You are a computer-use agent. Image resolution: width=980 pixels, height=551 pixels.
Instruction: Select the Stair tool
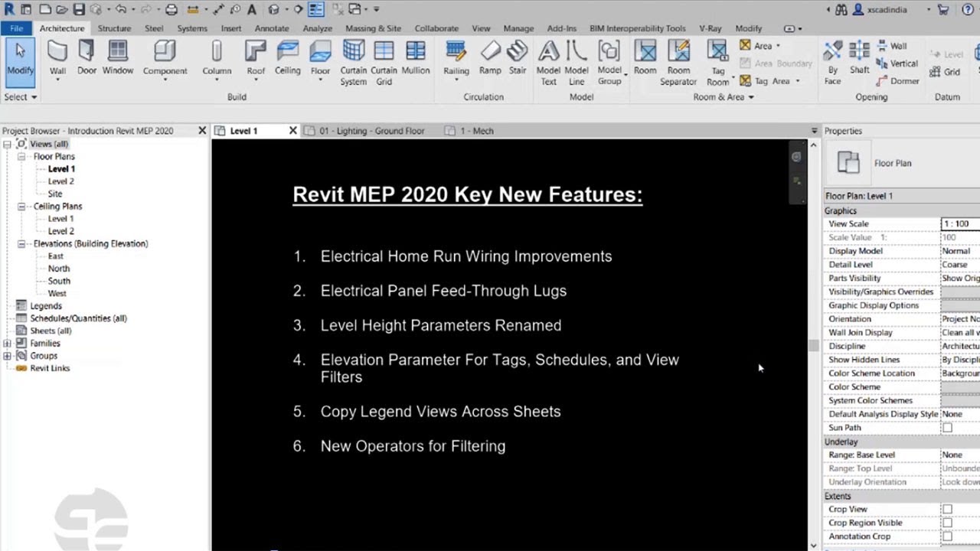(x=518, y=58)
